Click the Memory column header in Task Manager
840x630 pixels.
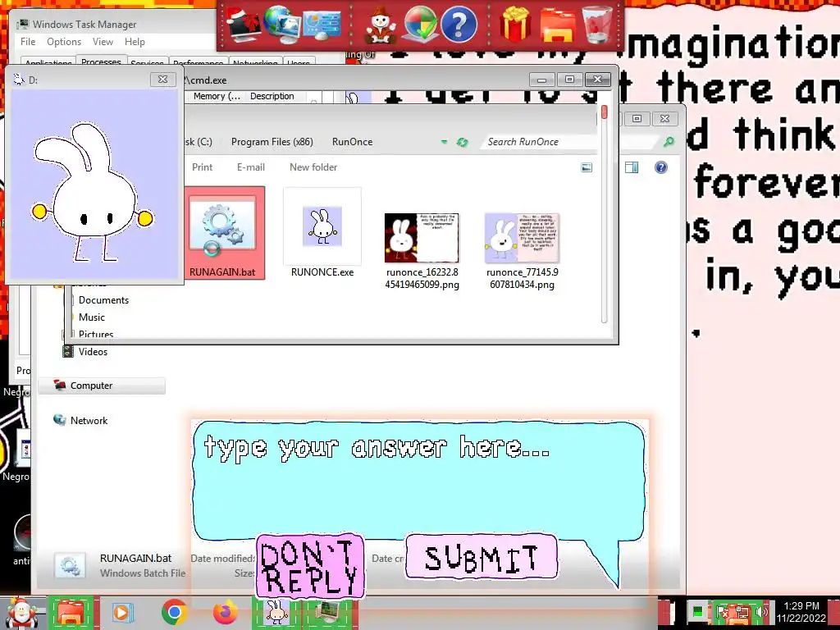point(216,97)
